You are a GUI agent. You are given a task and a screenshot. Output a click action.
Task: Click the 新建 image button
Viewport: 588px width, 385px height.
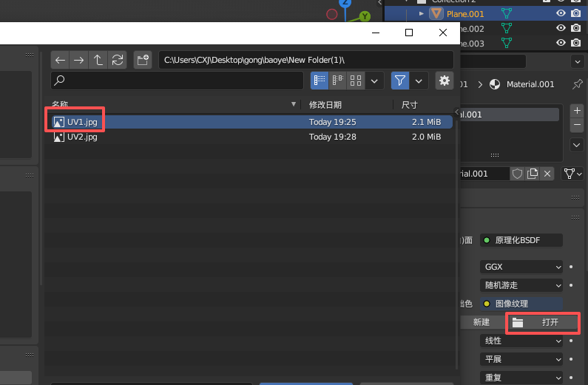click(481, 322)
